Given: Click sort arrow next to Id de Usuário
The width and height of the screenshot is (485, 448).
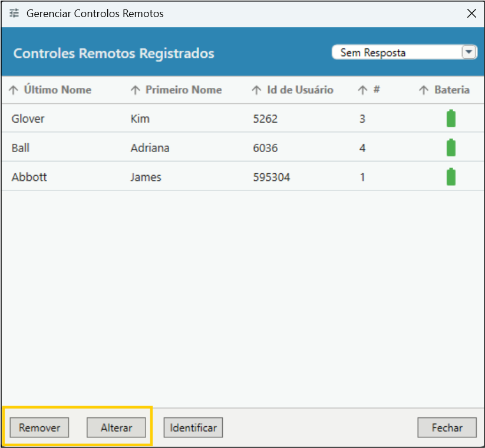Looking at the screenshot, I should tap(256, 90).
